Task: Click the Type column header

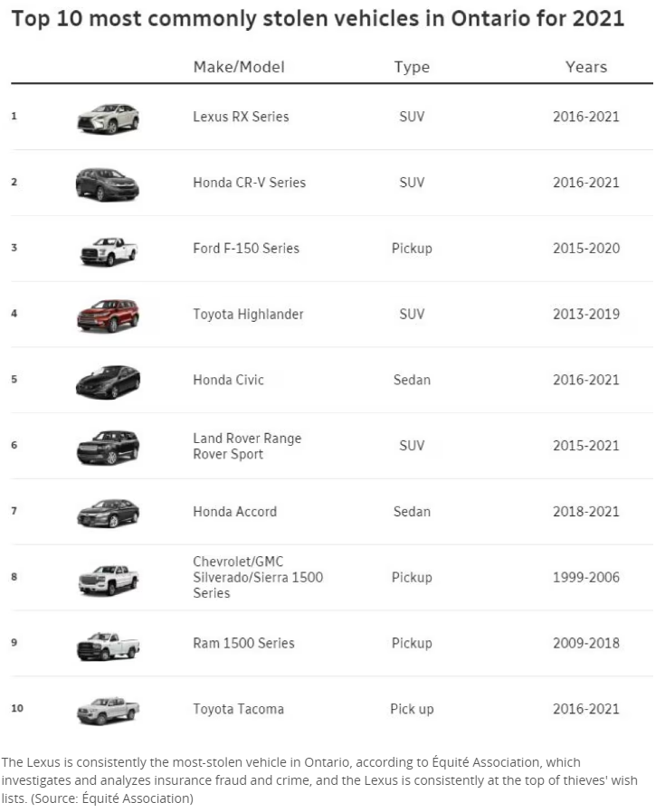Action: coord(412,67)
